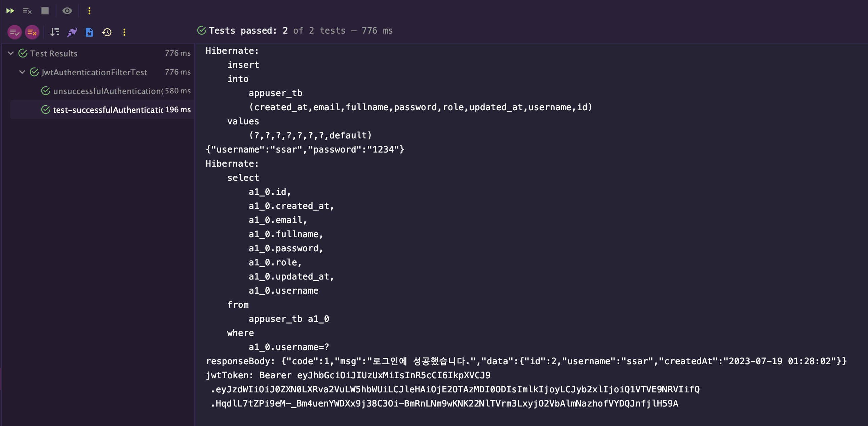Image resolution: width=868 pixels, height=426 pixels.
Task: Toggle the eye watch icon in top toolbar
Action: [x=67, y=11]
